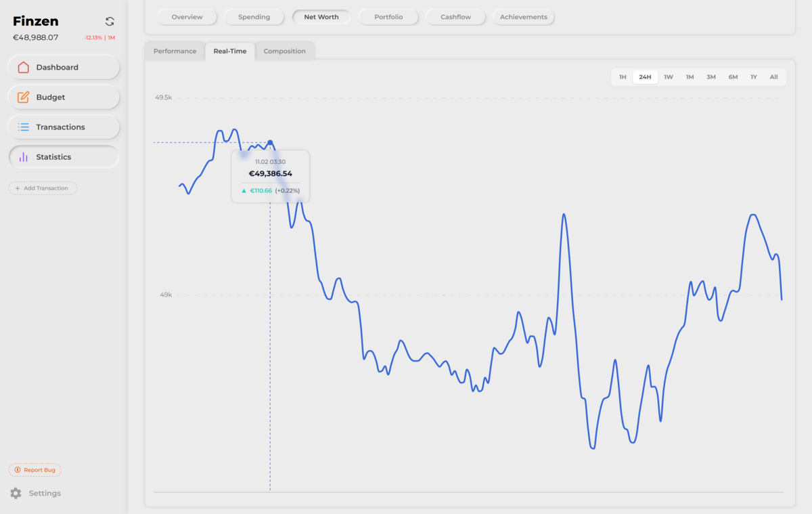
Task: Click the chart tooltip showing €49,386.54
Action: pos(271,175)
